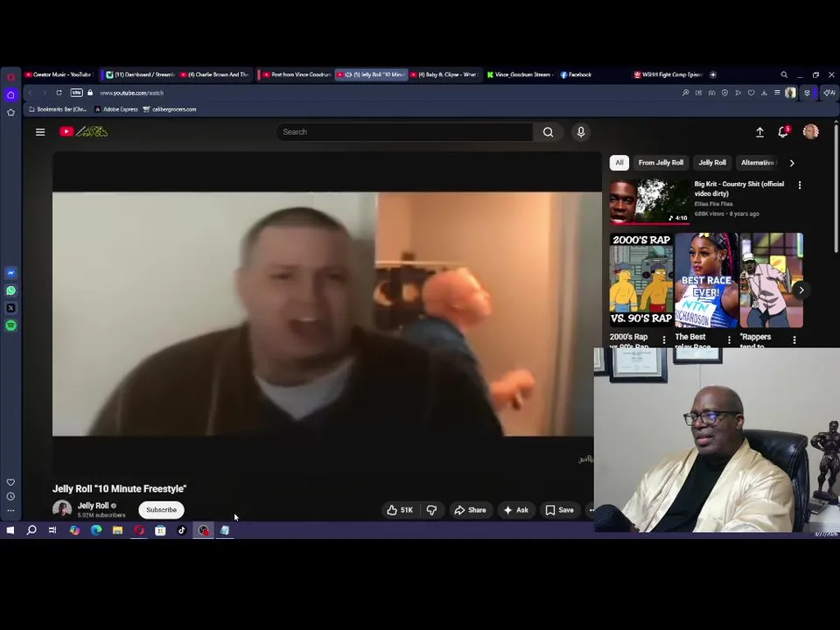Viewport: 840px width, 630px height.
Task: Open the 2000's Rap vs 90's Rap short
Action: [641, 280]
